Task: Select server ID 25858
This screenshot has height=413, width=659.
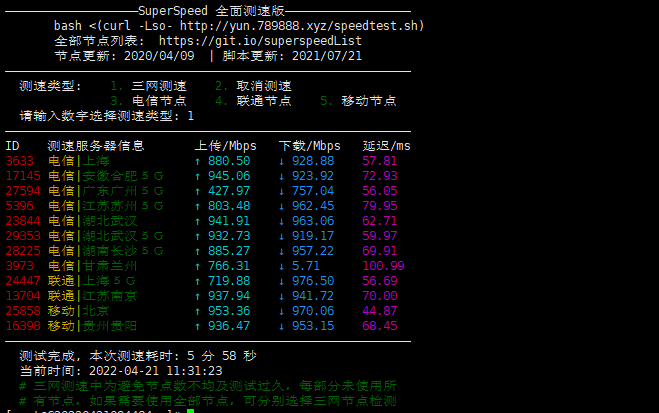Action: pyautogui.click(x=23, y=311)
